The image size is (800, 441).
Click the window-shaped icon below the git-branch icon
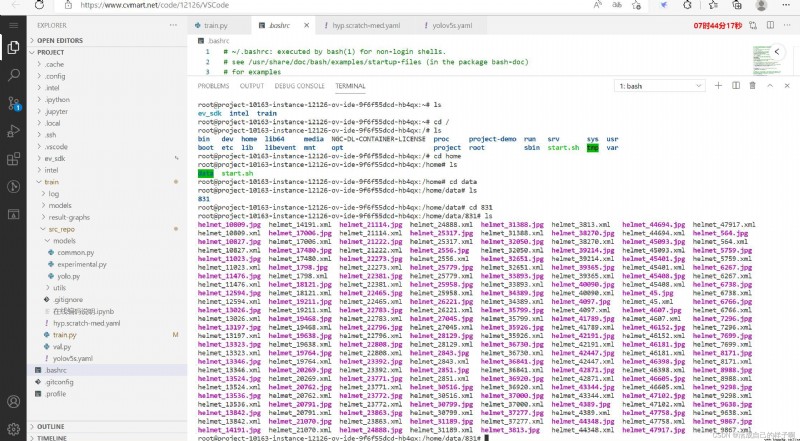pyautogui.click(x=13, y=214)
